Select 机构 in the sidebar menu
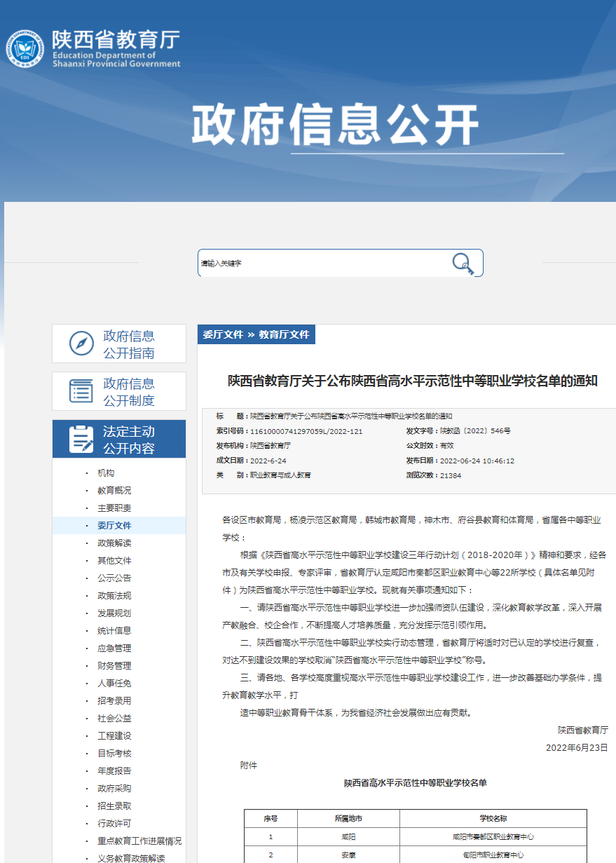This screenshot has width=616, height=863. click(106, 473)
